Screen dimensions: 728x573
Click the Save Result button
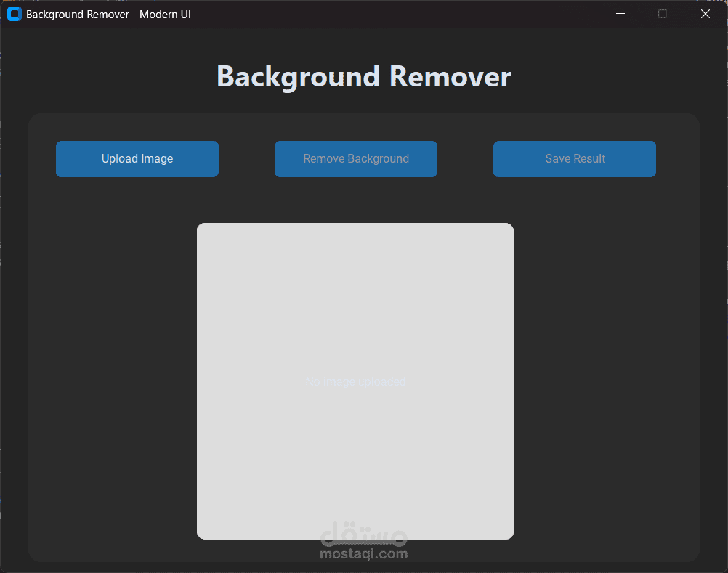574,158
